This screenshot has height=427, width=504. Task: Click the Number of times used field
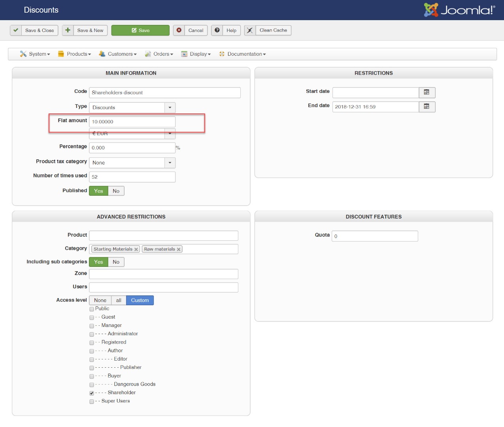pos(132,177)
